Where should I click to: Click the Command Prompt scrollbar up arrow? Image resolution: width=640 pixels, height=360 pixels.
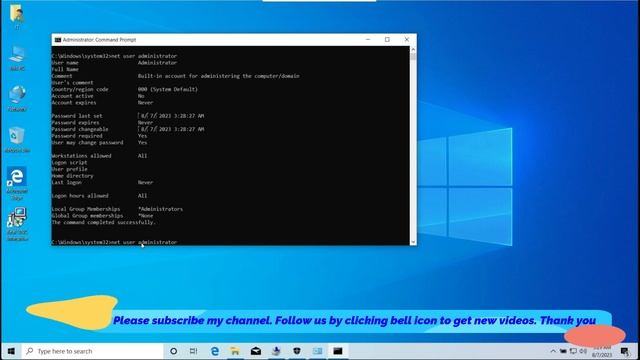point(413,49)
